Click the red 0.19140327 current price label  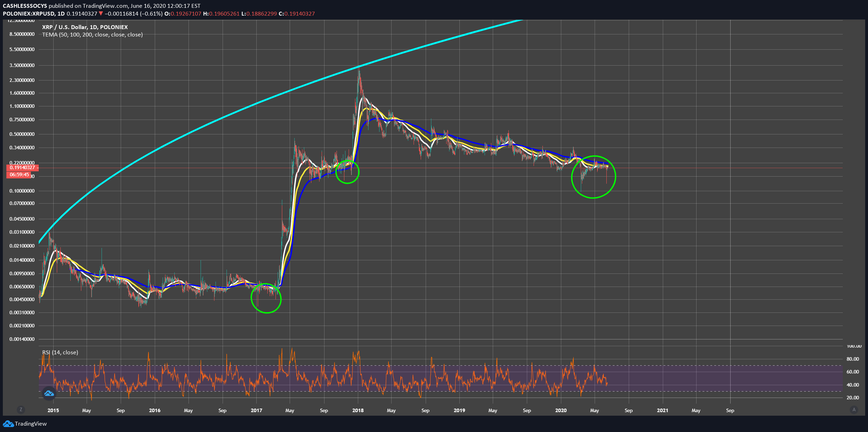click(22, 167)
